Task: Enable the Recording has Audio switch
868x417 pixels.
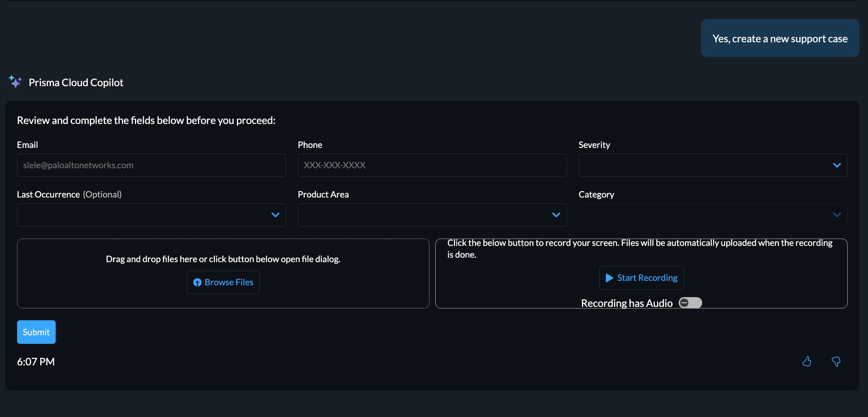Action: coord(690,303)
